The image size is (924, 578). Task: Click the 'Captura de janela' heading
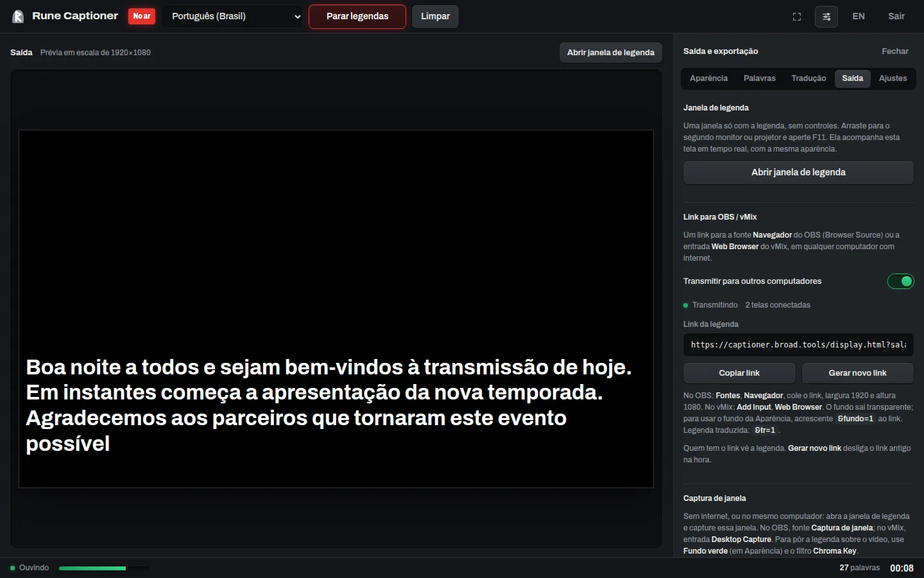point(714,498)
